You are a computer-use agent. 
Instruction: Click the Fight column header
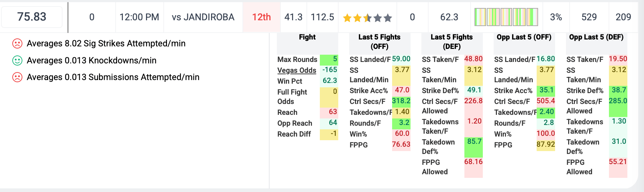(x=307, y=37)
